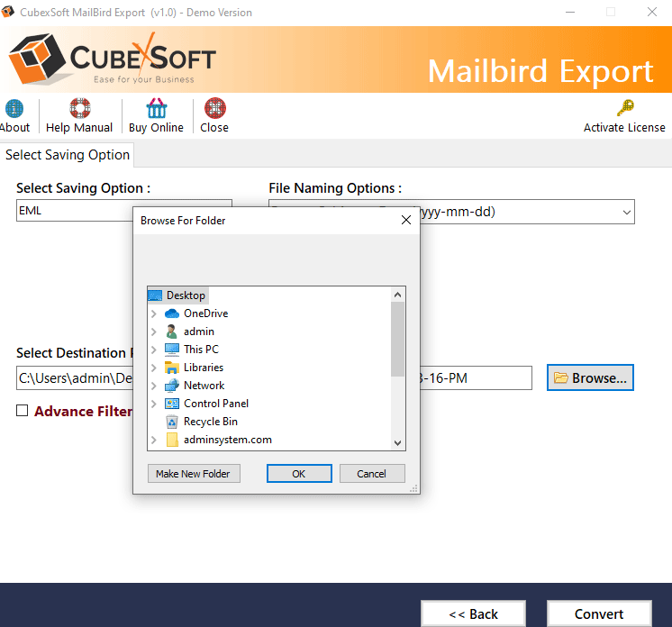The width and height of the screenshot is (672, 627).
Task: Click the Buy Online basket icon
Action: pyautogui.click(x=157, y=108)
